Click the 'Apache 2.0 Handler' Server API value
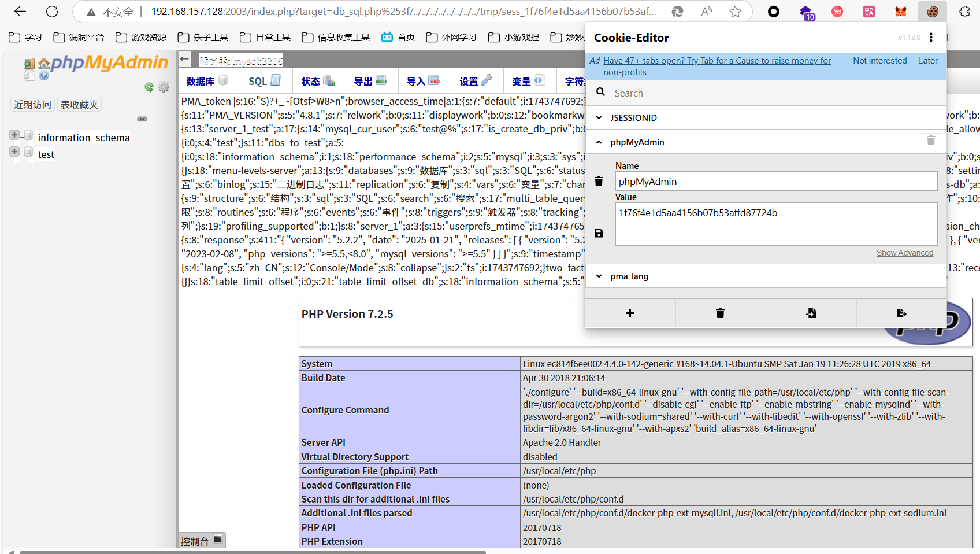 tap(562, 442)
